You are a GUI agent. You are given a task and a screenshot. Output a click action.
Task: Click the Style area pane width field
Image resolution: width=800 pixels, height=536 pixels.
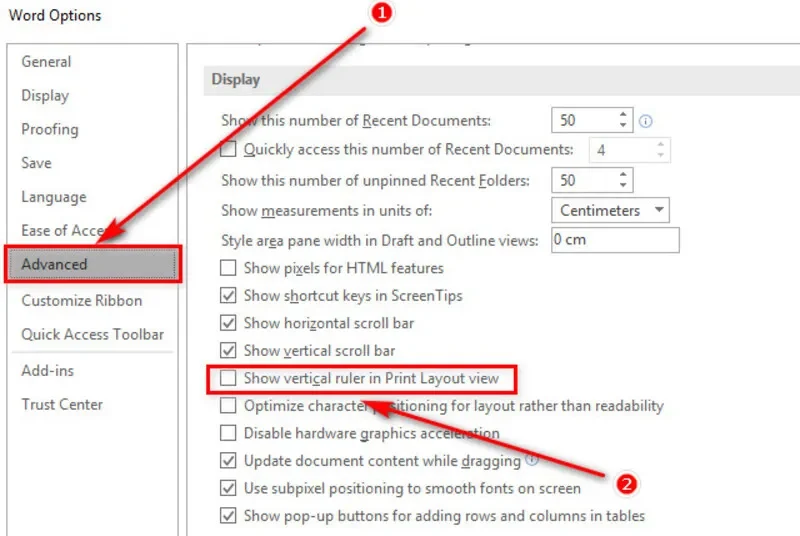[x=615, y=240]
